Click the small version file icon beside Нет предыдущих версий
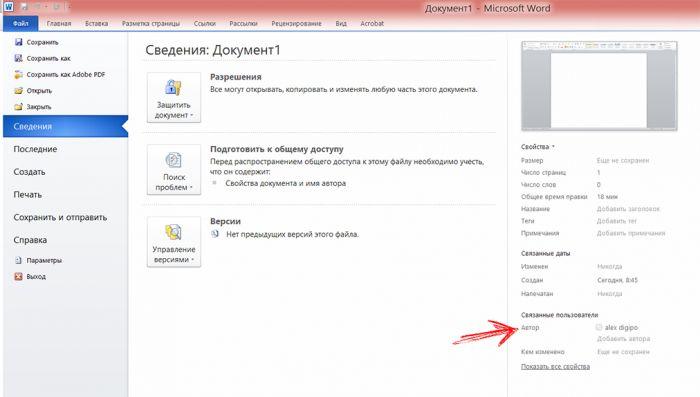 [215, 234]
